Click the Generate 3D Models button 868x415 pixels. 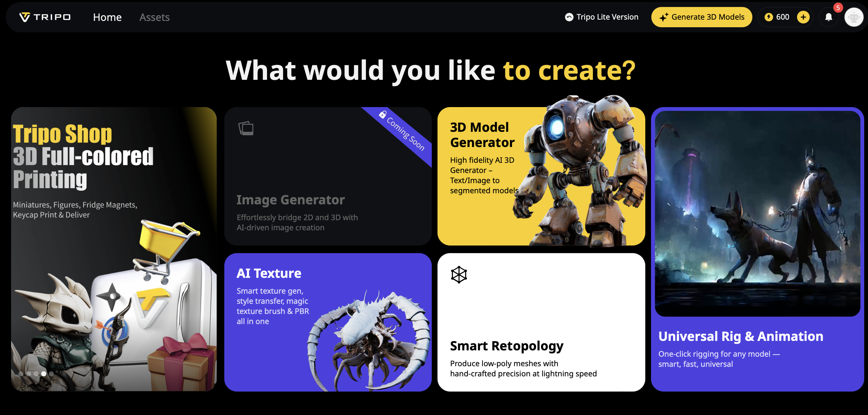click(702, 17)
